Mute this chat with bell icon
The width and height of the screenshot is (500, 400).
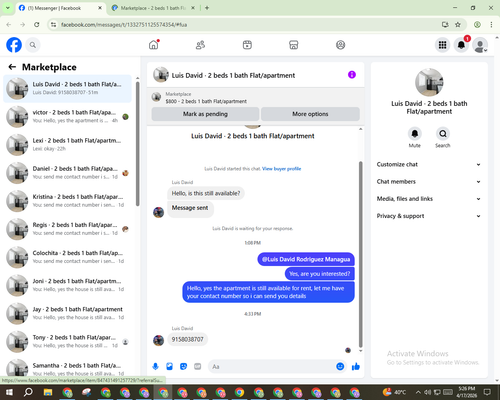point(415,134)
